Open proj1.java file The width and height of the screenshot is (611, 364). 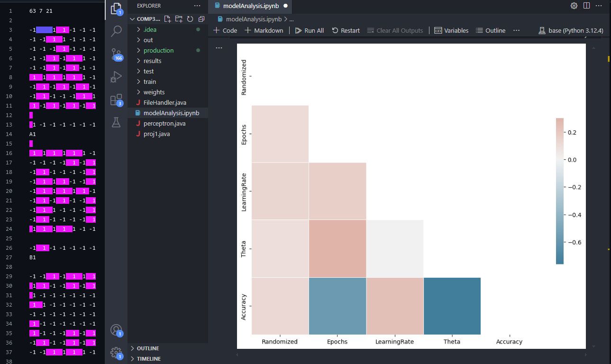click(x=168, y=134)
